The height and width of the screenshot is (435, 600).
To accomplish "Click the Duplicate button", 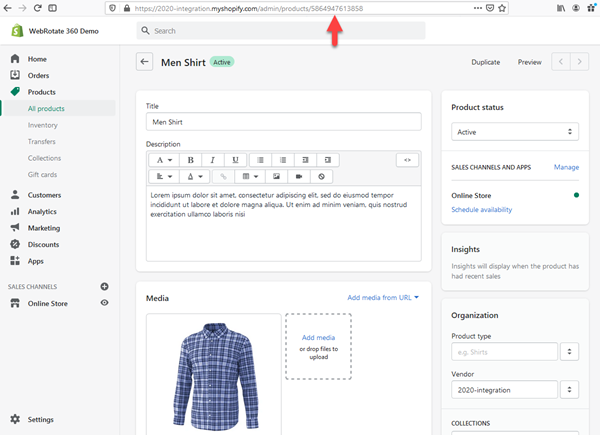I will tap(485, 62).
